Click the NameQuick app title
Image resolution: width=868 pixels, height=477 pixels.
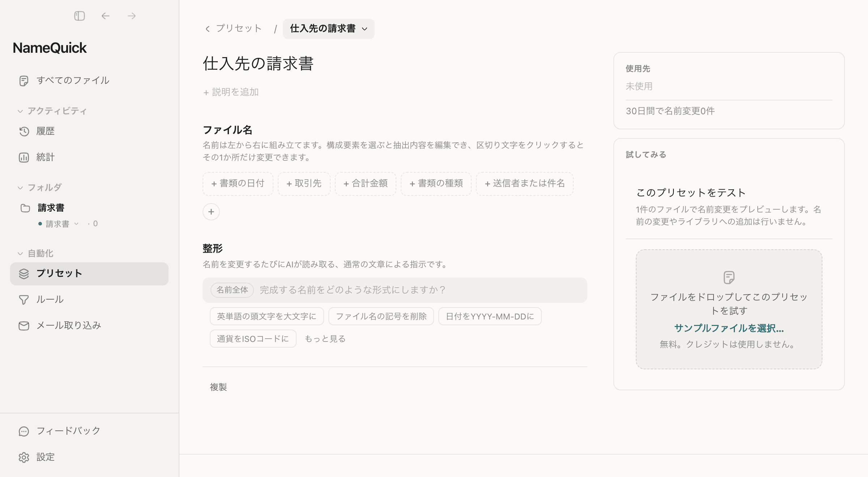point(50,48)
